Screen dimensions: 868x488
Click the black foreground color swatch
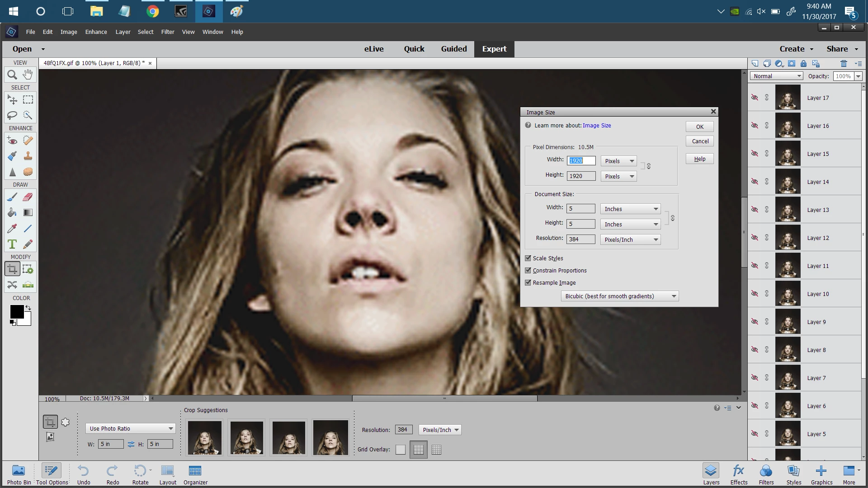(17, 311)
